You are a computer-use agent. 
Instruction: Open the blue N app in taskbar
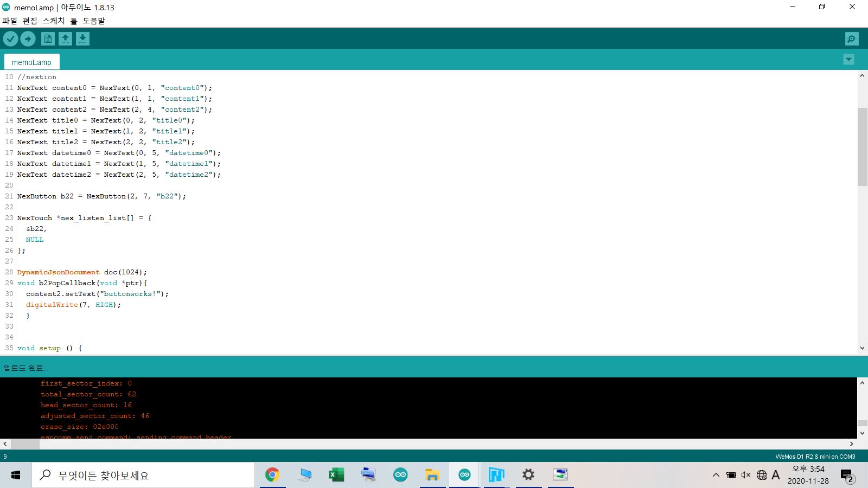(x=496, y=475)
